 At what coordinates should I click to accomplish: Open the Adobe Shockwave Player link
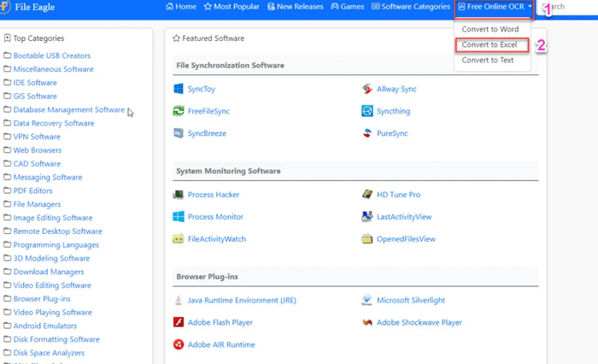[x=419, y=322]
